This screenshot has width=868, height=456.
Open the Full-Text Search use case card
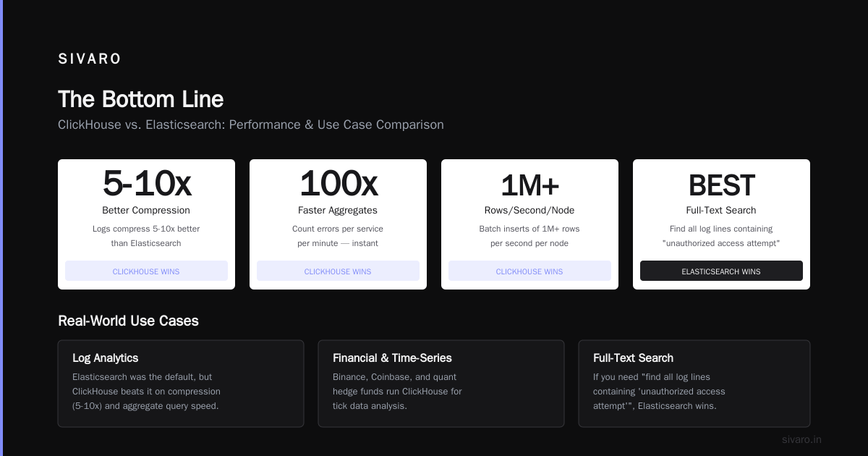694,384
